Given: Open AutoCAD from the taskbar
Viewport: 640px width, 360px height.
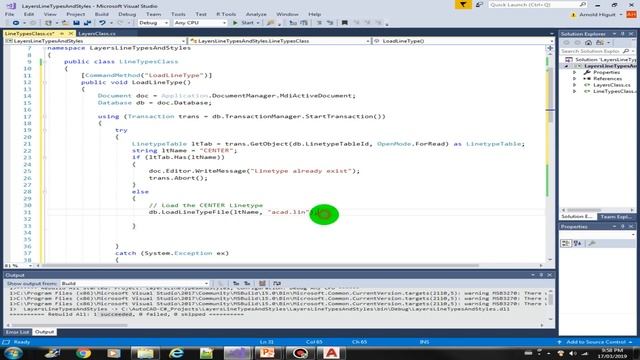Looking at the screenshot, I should 331,353.
